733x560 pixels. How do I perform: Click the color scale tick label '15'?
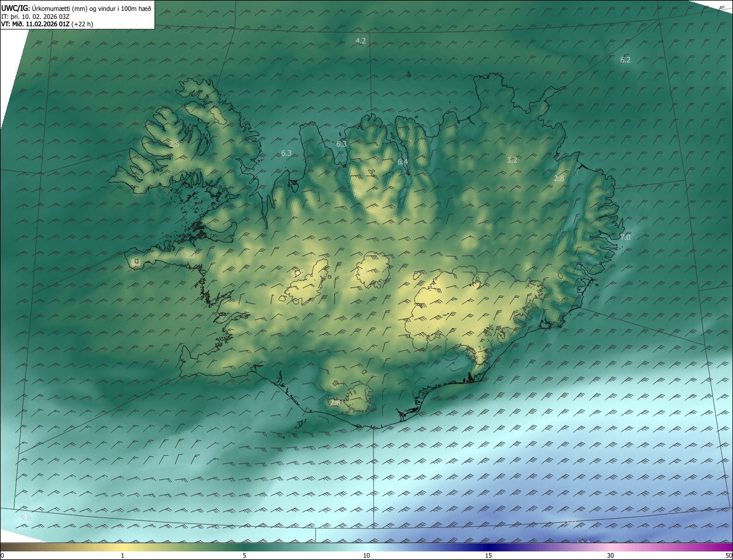[488, 555]
